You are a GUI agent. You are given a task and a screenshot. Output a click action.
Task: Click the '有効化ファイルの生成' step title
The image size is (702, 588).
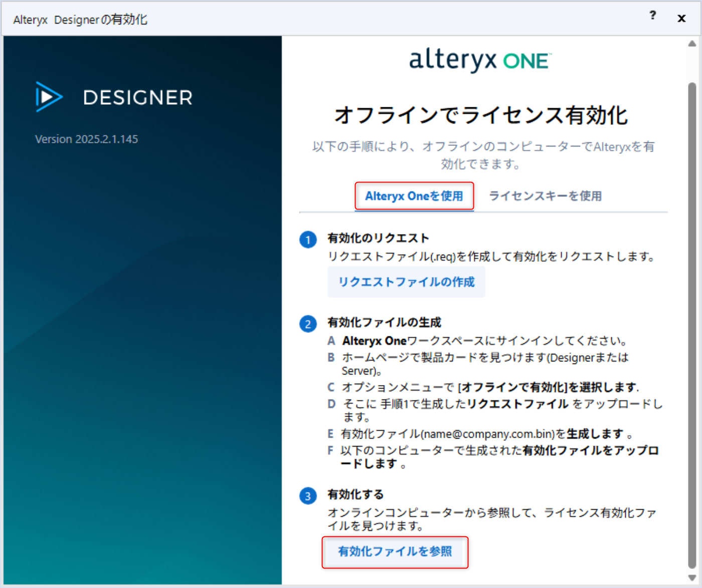pos(384,322)
